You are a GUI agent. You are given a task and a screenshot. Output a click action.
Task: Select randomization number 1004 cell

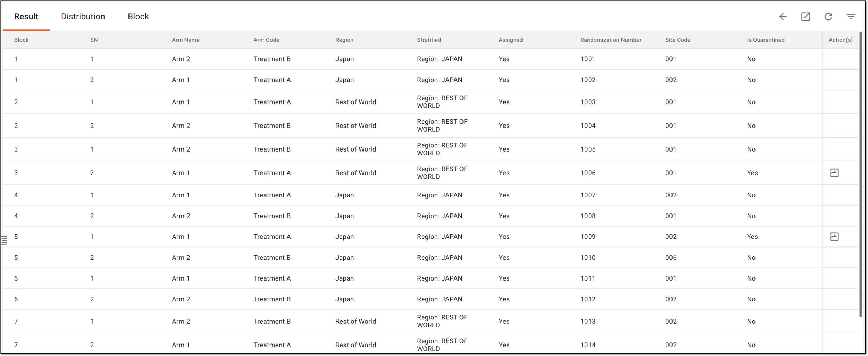588,126
